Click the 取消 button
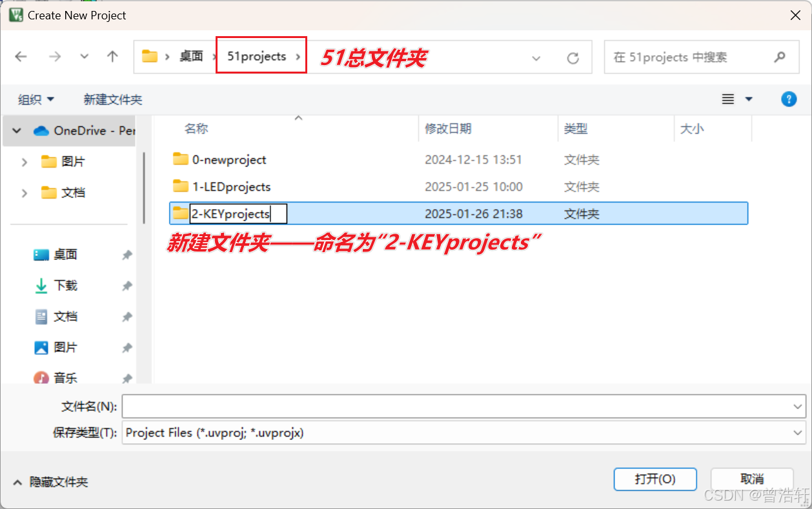The image size is (812, 509). 752,479
